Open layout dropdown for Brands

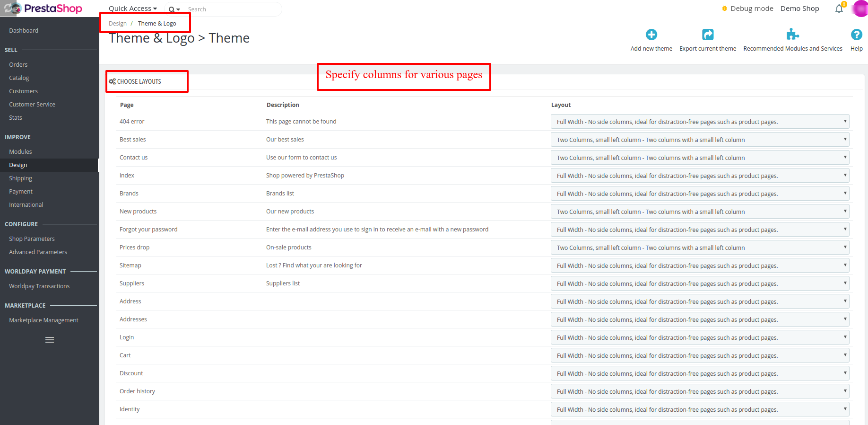pos(700,194)
